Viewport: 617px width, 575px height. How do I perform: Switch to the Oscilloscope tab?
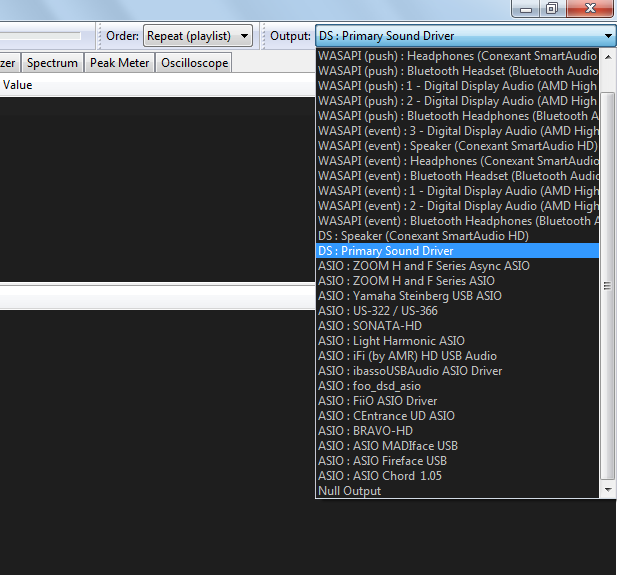coord(194,63)
